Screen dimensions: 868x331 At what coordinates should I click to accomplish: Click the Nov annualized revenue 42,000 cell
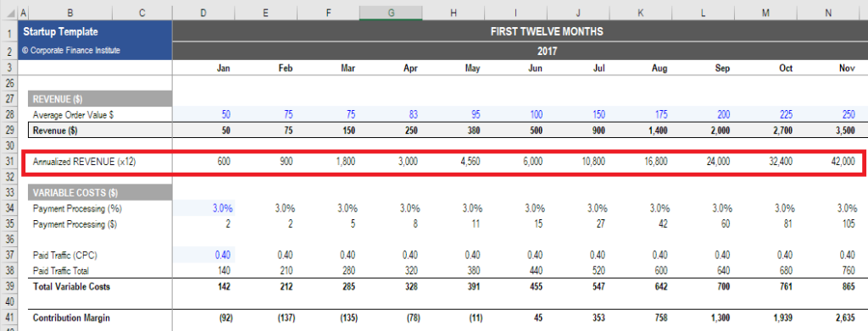tap(829, 162)
